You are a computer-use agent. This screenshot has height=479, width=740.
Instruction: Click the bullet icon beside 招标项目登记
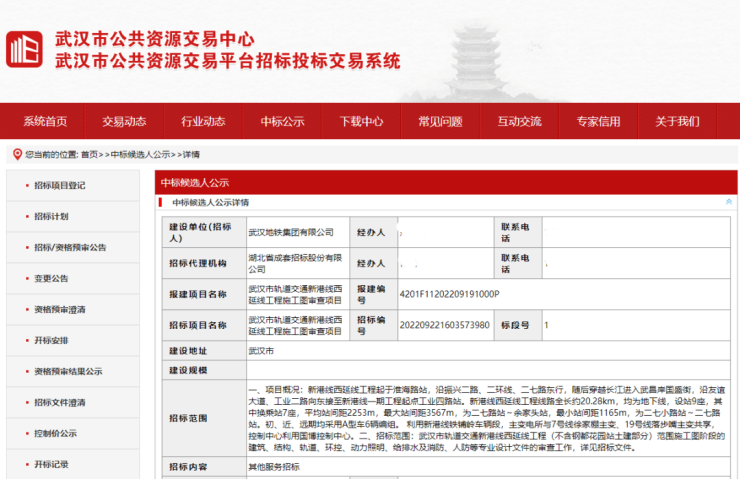23,185
